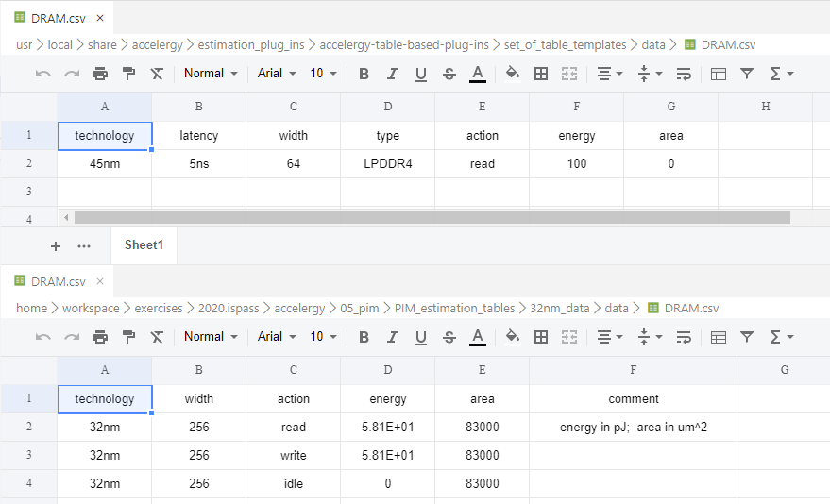Toggle bold formatting in the upper editor toolbar
830x504 pixels.
pyautogui.click(x=364, y=74)
